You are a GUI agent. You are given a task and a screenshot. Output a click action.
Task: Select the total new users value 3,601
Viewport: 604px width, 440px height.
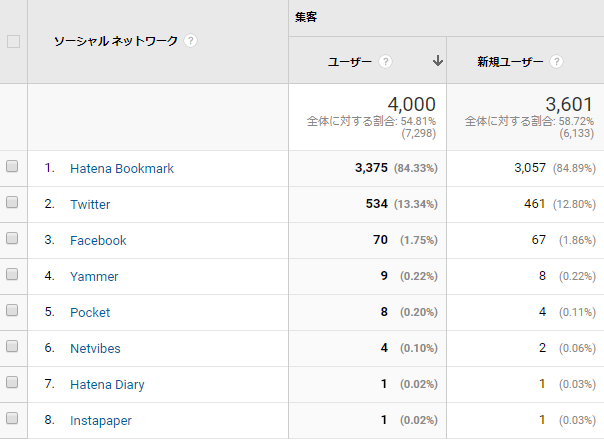[x=569, y=104]
